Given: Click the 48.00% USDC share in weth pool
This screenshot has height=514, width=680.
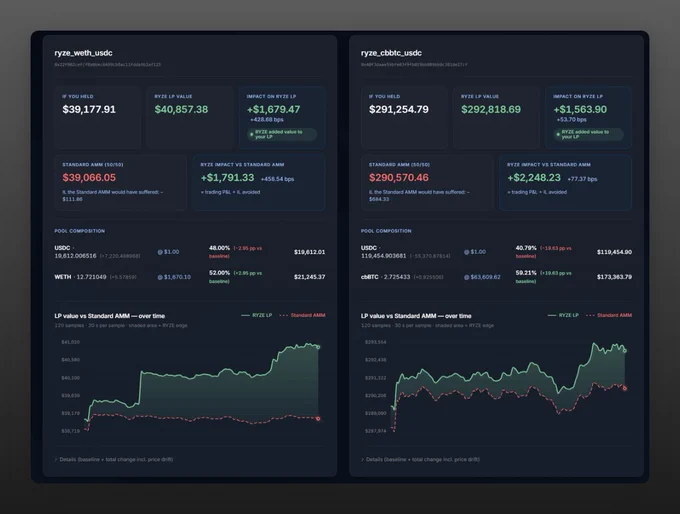Looking at the screenshot, I should coord(219,248).
